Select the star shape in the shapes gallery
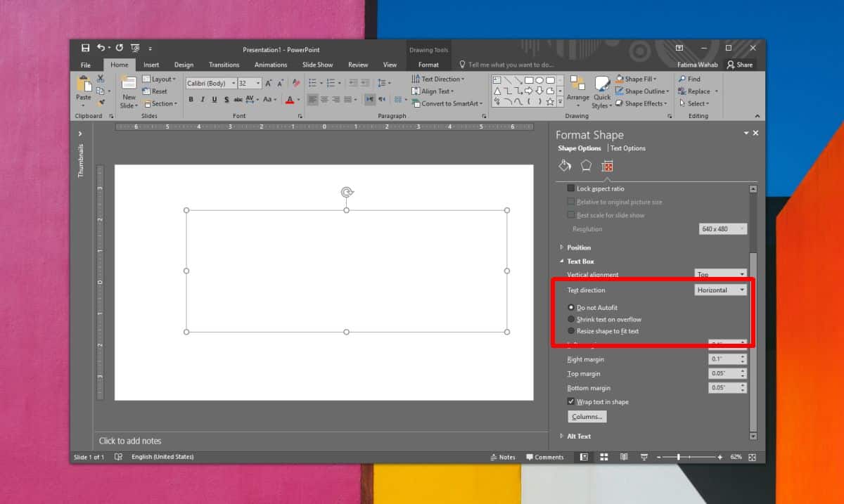Image resolution: width=844 pixels, height=504 pixels. click(550, 103)
